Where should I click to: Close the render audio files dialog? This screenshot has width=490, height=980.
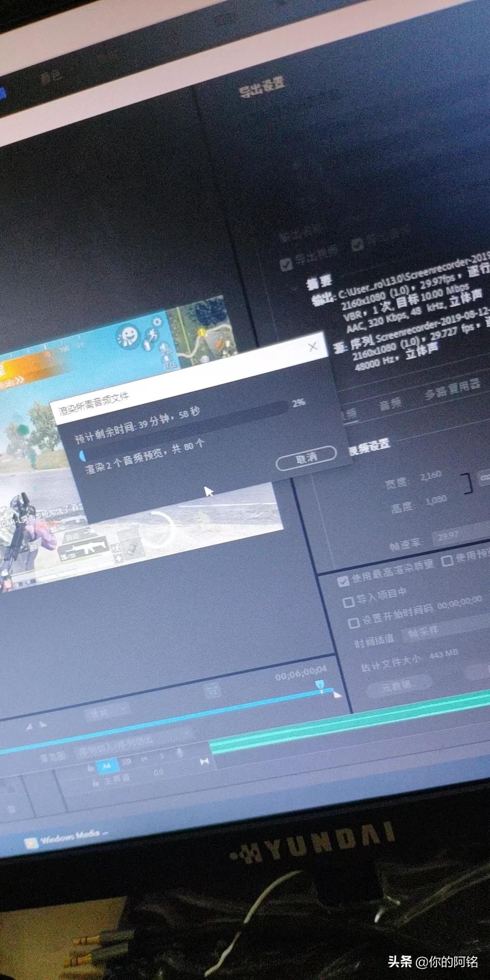tap(313, 347)
